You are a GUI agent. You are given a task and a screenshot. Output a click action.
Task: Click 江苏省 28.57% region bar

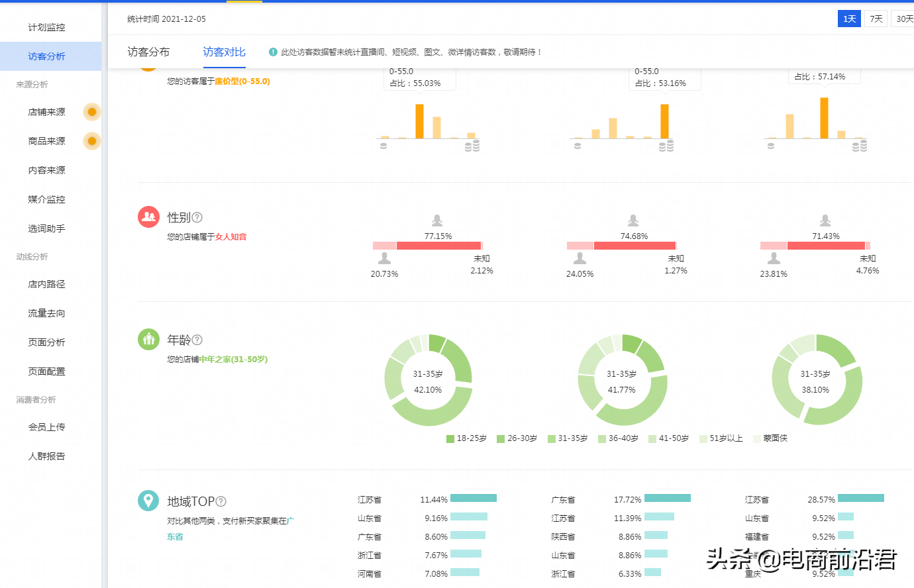861,498
